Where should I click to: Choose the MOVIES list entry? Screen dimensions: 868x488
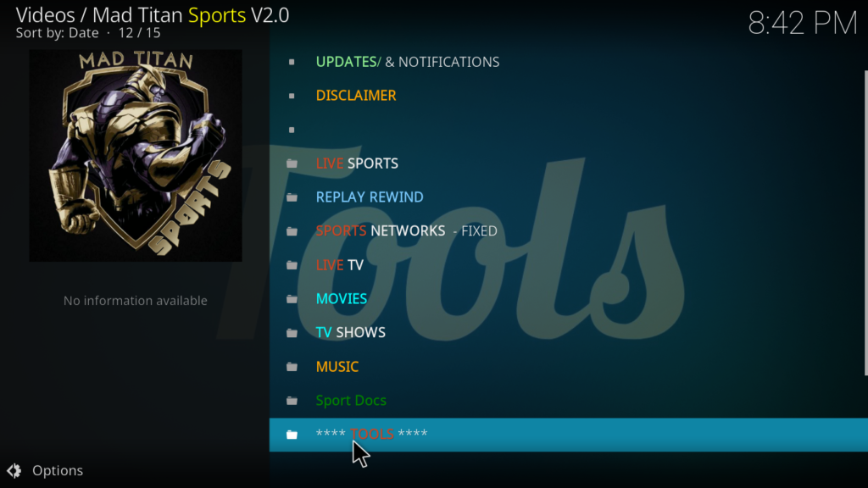point(567,299)
